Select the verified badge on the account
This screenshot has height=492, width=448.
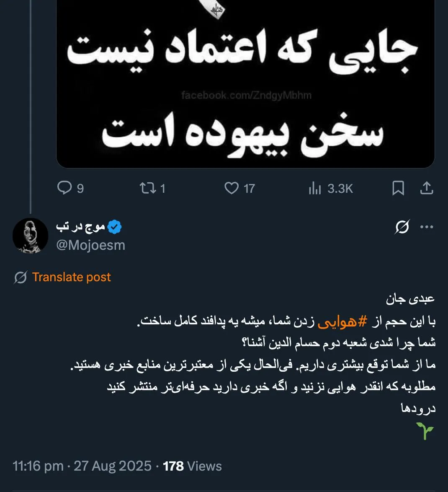(114, 225)
